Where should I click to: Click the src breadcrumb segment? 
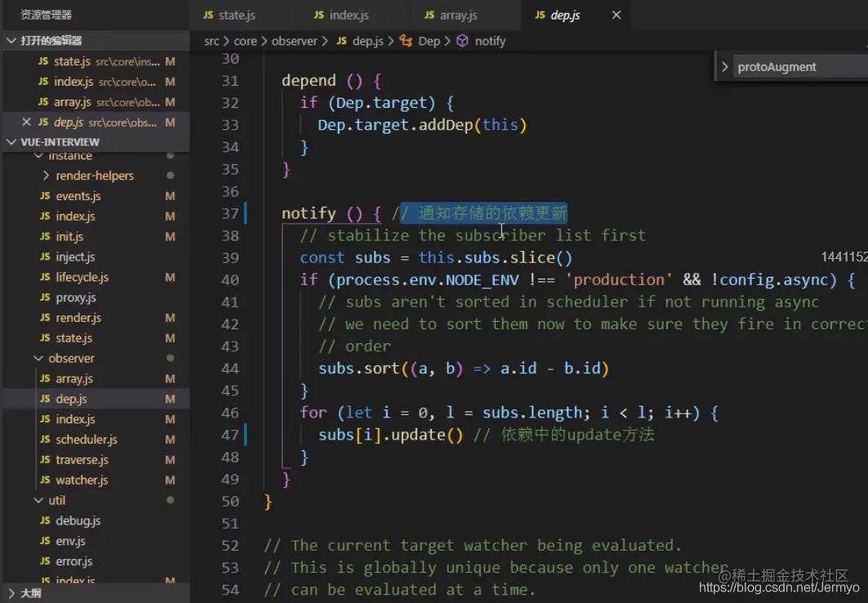(211, 41)
